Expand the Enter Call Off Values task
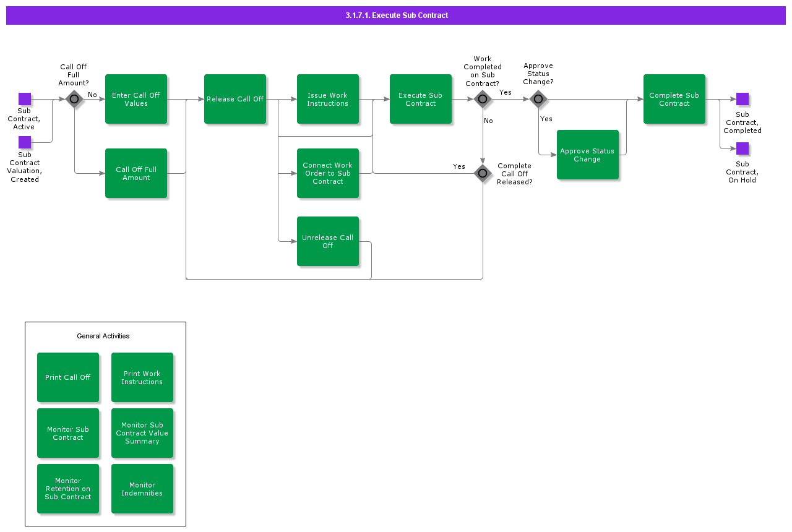Screen dimensions: 792x532 136,99
